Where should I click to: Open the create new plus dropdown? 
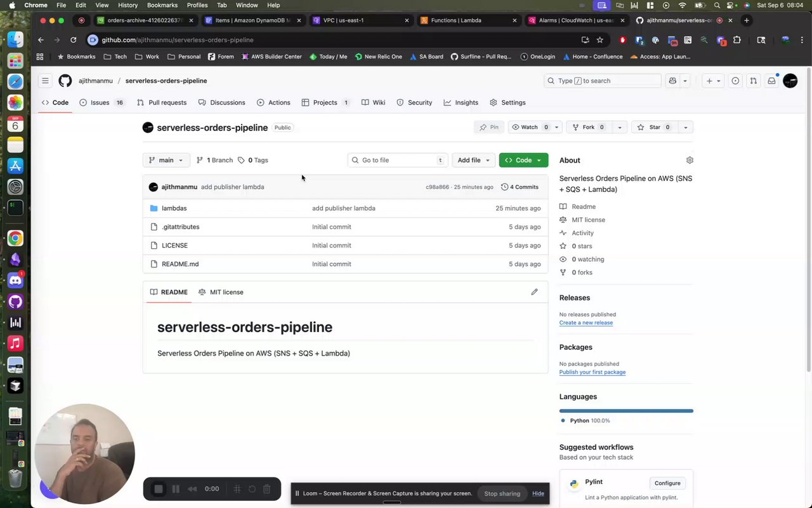[x=713, y=81]
